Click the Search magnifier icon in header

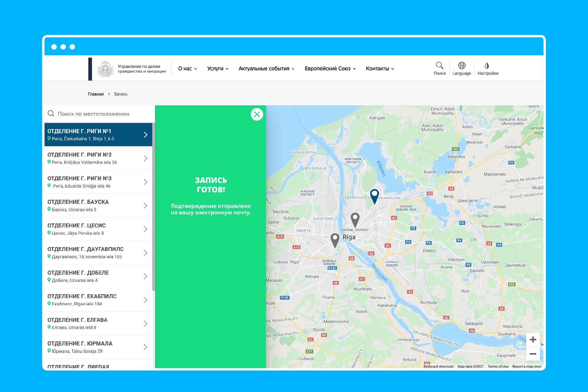(x=439, y=66)
